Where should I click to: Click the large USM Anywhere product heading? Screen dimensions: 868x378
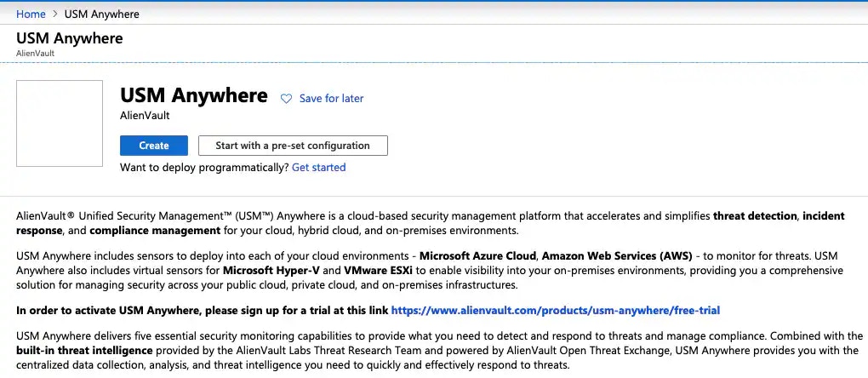click(x=194, y=95)
